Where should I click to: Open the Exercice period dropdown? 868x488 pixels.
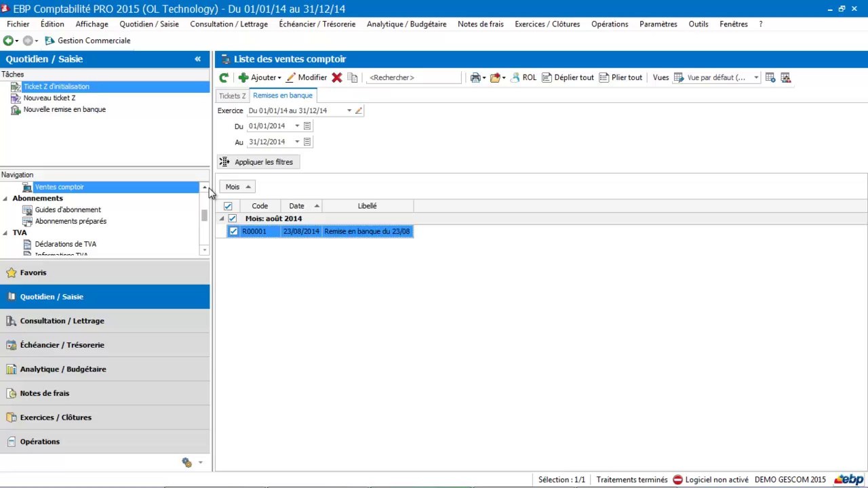click(x=349, y=110)
